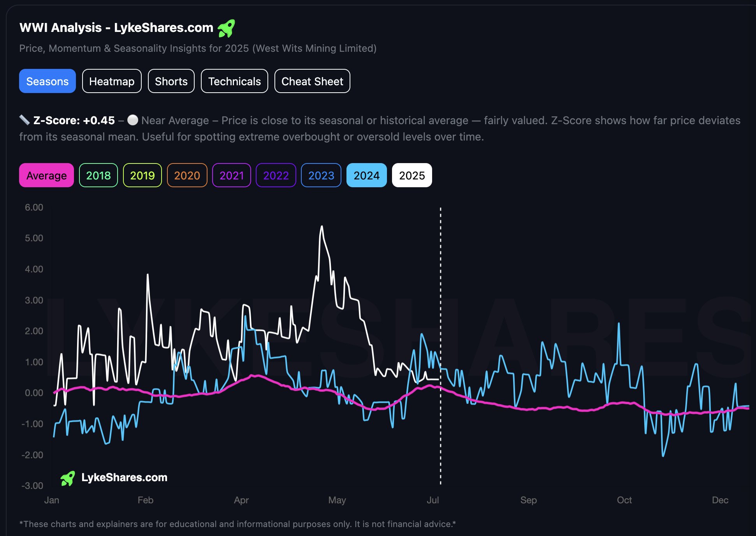Open the Shorts tab

[171, 81]
